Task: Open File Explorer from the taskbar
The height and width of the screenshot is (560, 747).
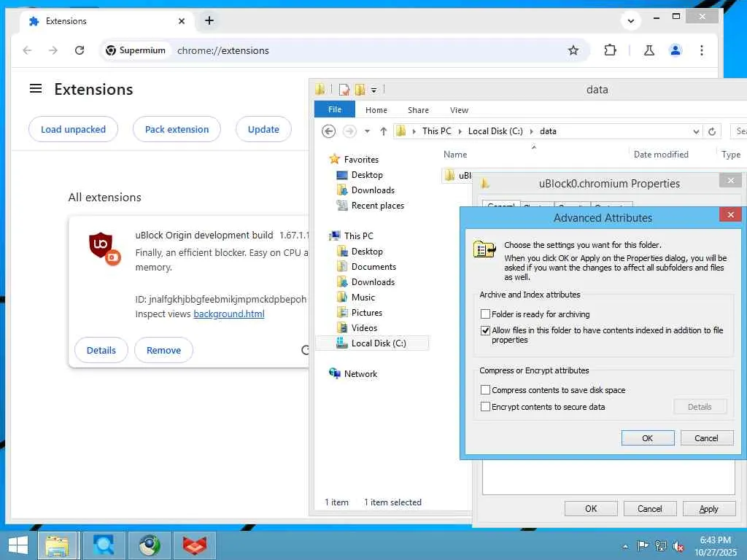Action: [x=57, y=545]
